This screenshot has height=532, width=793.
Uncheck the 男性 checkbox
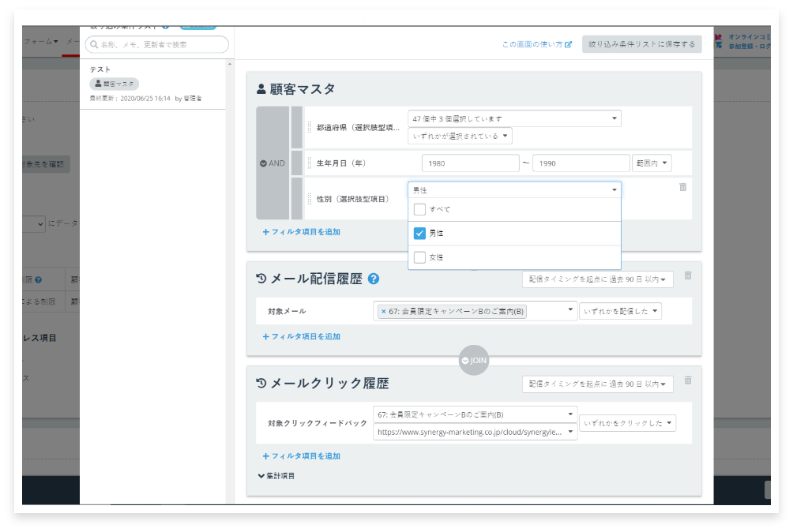[419, 233]
